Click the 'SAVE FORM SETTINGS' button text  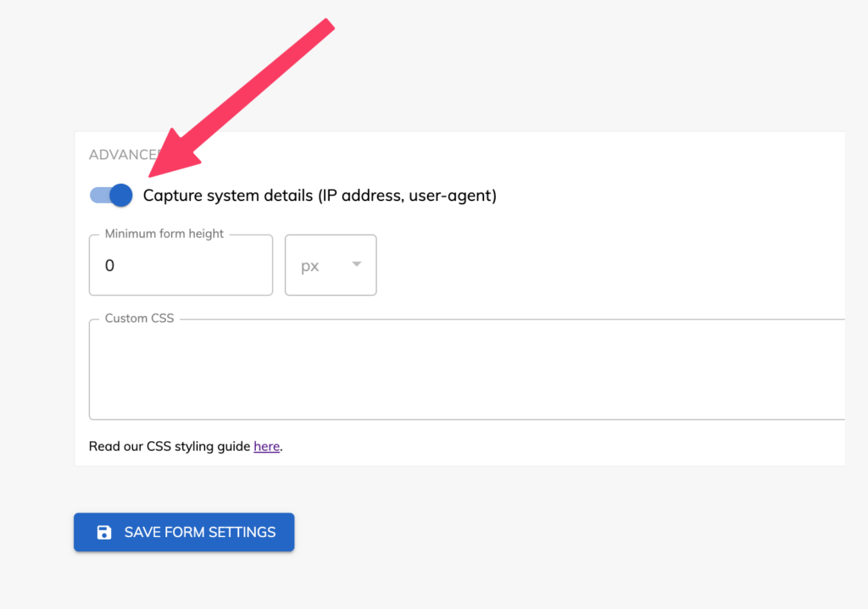(x=200, y=533)
